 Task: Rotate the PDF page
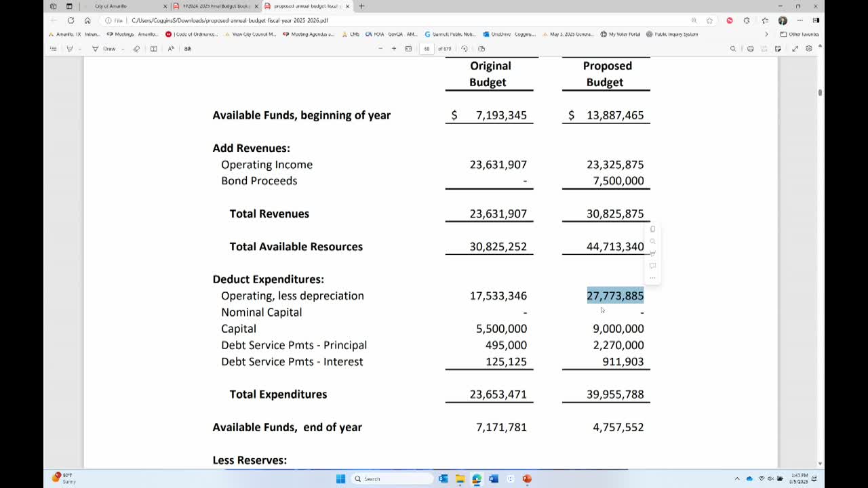(465, 49)
